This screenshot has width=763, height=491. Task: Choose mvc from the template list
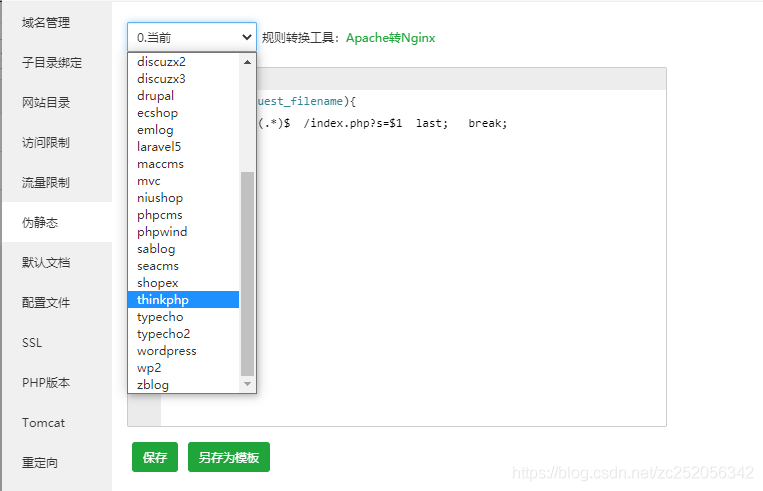point(183,181)
